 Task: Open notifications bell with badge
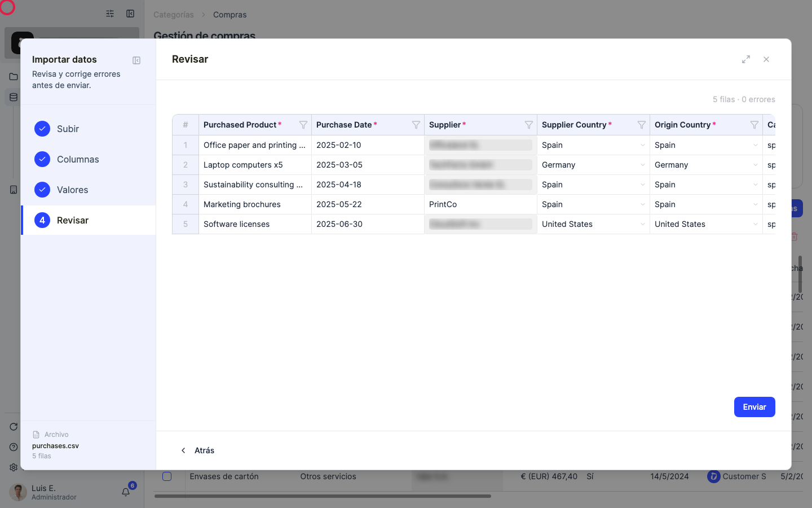[126, 492]
